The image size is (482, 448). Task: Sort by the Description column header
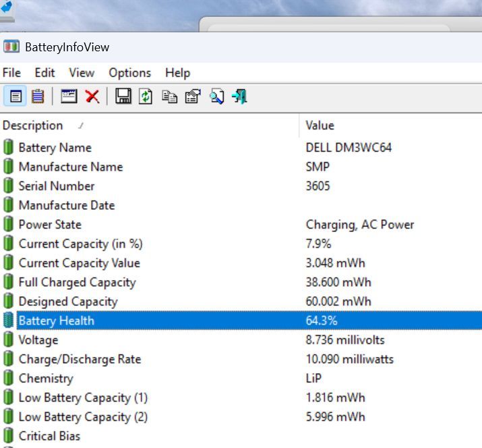pyautogui.click(x=33, y=125)
